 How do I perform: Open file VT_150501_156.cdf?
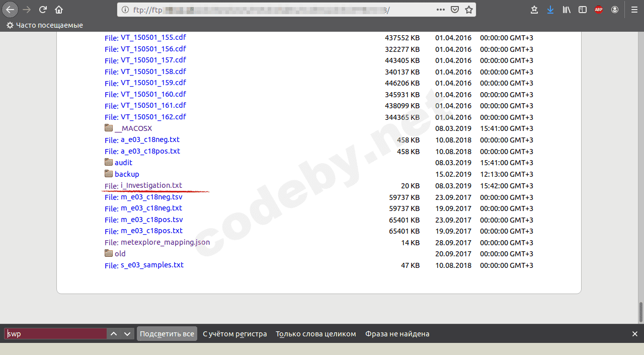click(153, 49)
